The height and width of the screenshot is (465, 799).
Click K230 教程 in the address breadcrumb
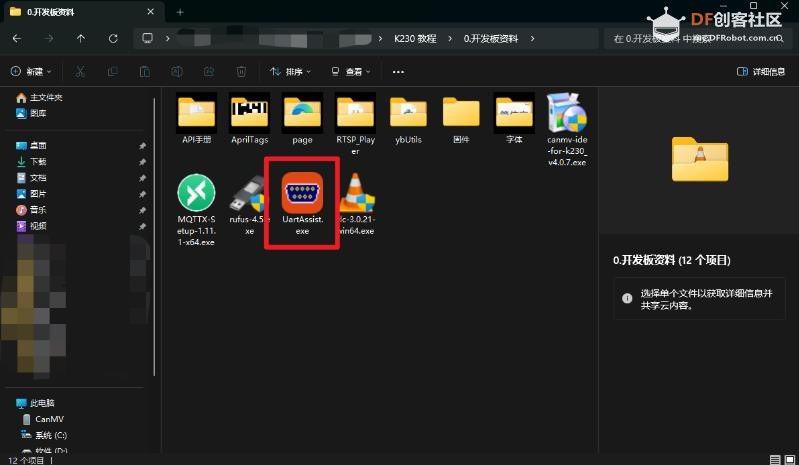(409, 39)
